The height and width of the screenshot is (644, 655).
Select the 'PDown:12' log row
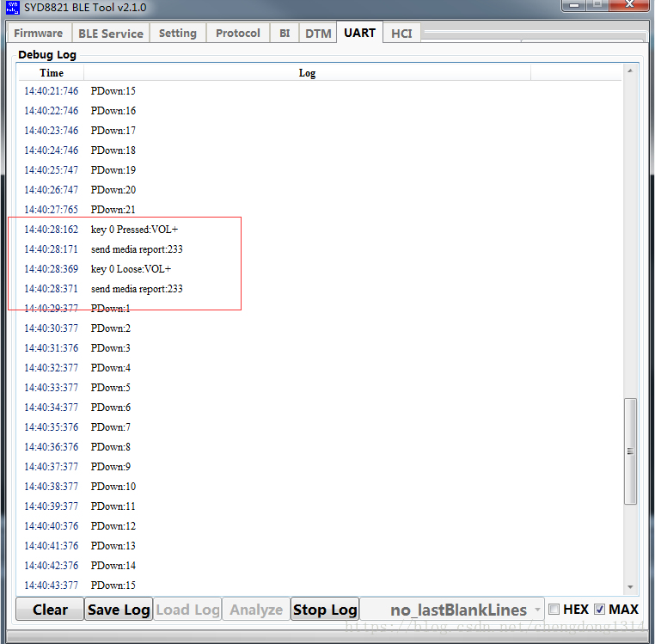(320, 525)
